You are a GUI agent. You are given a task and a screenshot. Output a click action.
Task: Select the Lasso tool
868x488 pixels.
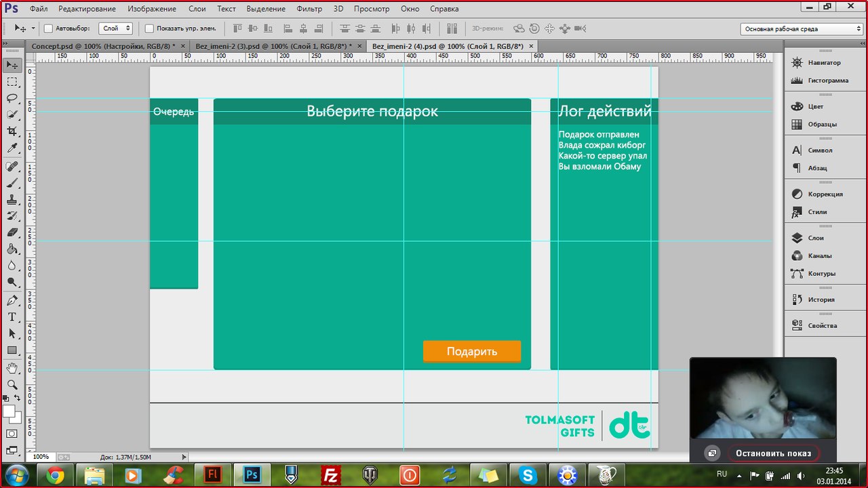12,98
